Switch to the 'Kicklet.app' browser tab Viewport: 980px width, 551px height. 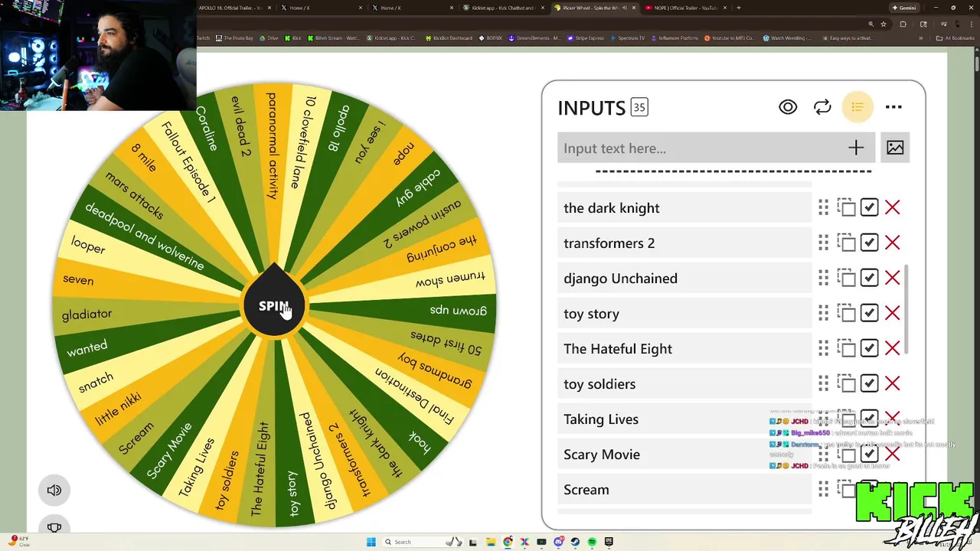coord(505,8)
